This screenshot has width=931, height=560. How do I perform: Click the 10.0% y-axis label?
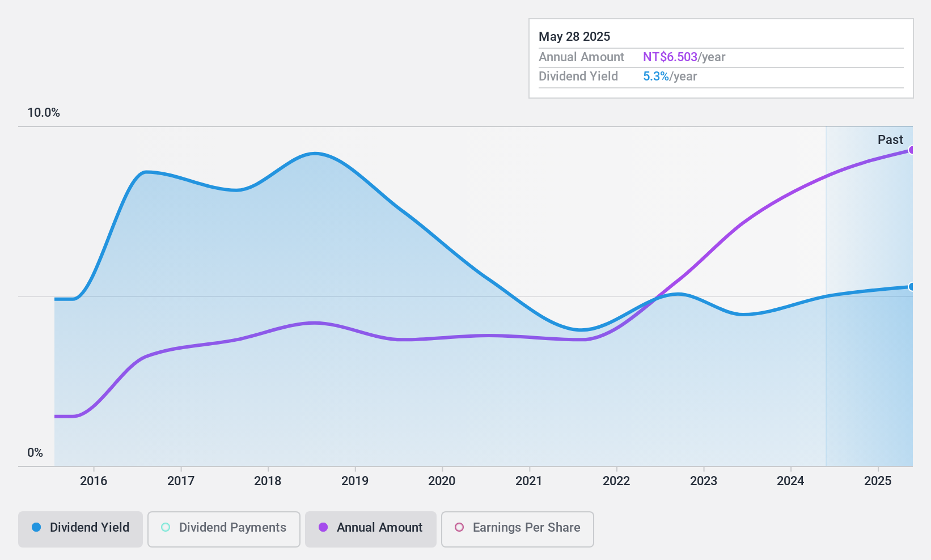click(44, 113)
